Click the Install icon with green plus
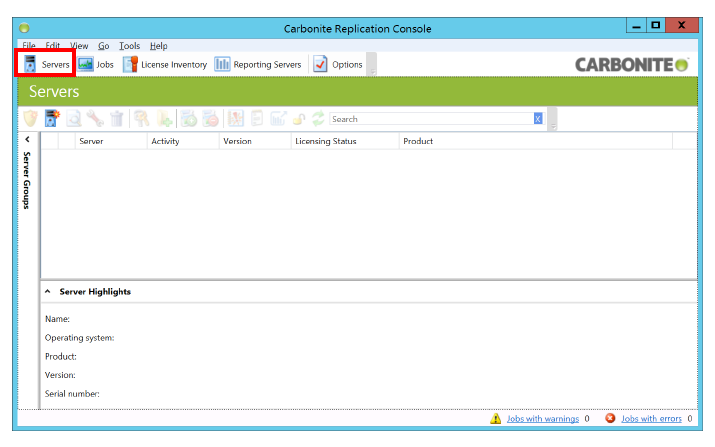The height and width of the screenshot is (447, 715). [189, 119]
